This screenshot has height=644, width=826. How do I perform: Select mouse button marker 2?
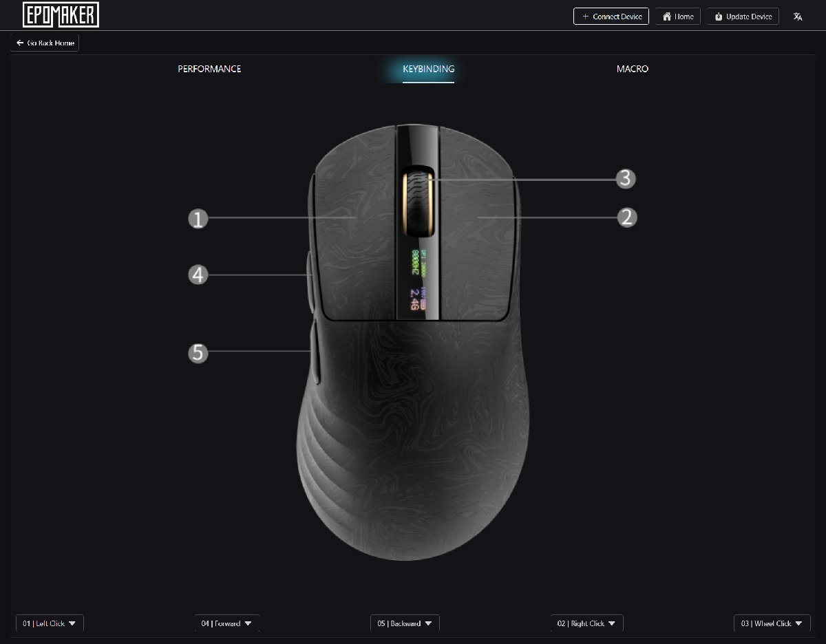[x=626, y=217]
